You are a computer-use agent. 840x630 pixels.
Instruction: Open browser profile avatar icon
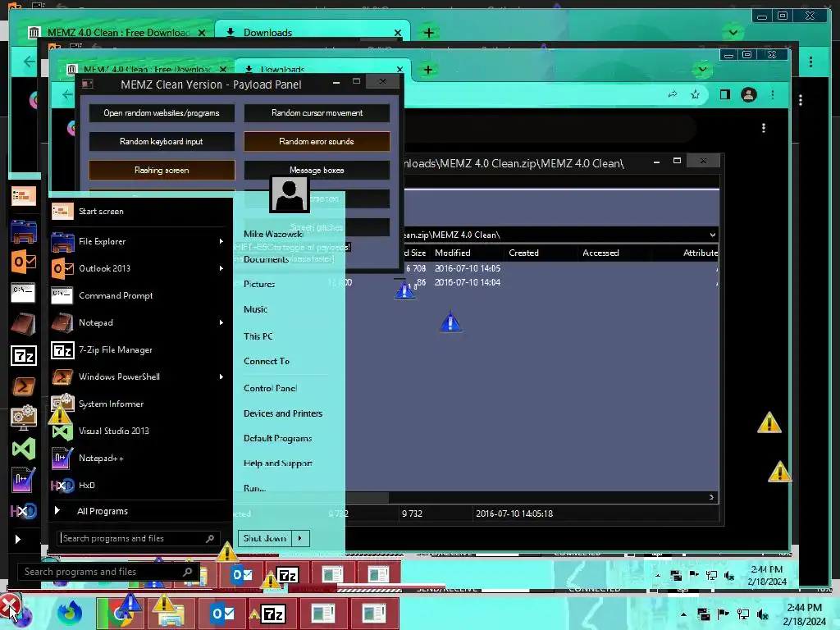click(749, 95)
